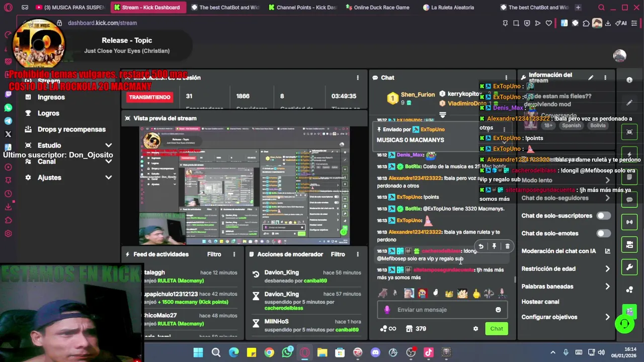644x362 pixels.
Task: Open Configurar objetivos arrow
Action: pos(607,317)
